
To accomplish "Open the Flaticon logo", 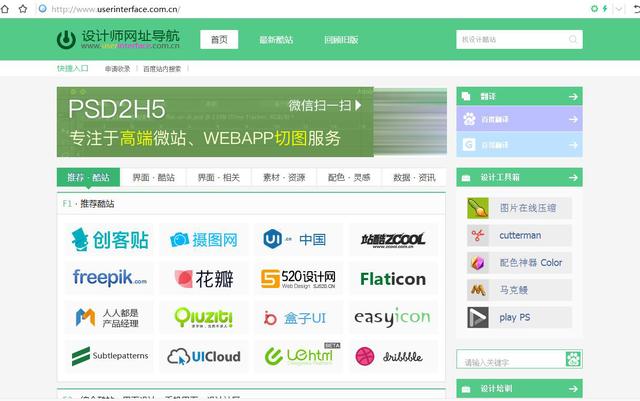I will pyautogui.click(x=393, y=278).
